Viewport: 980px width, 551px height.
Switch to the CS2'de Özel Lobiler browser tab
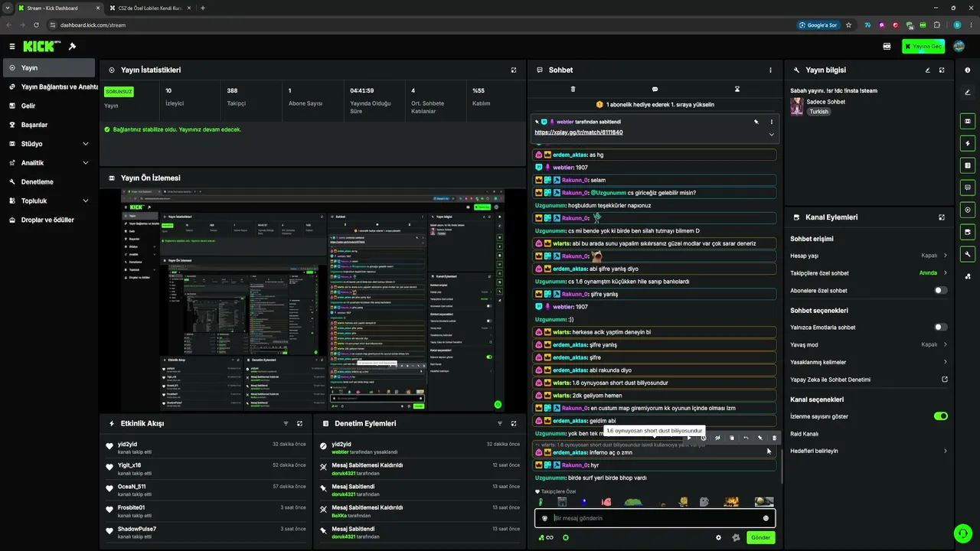pyautogui.click(x=150, y=8)
